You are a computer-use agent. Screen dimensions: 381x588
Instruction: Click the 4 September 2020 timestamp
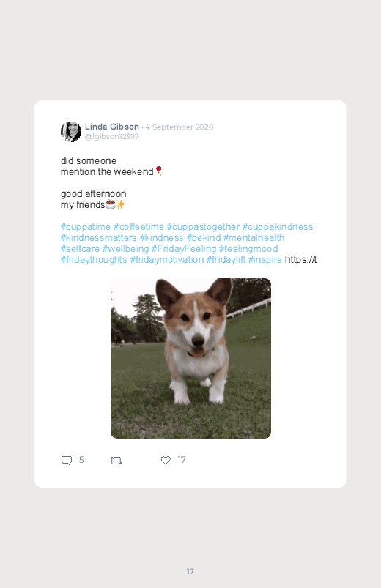tap(180, 127)
